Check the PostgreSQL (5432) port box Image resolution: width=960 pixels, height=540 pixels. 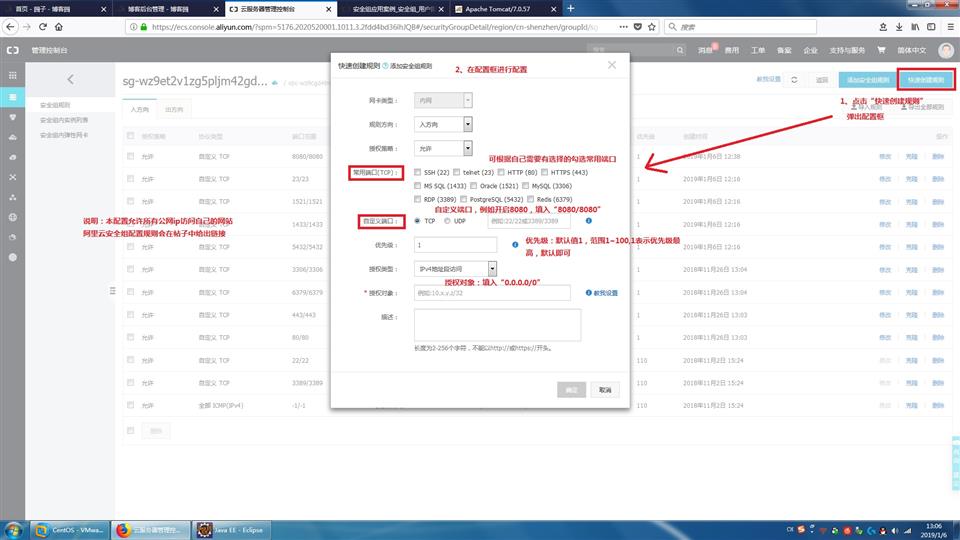[463, 199]
